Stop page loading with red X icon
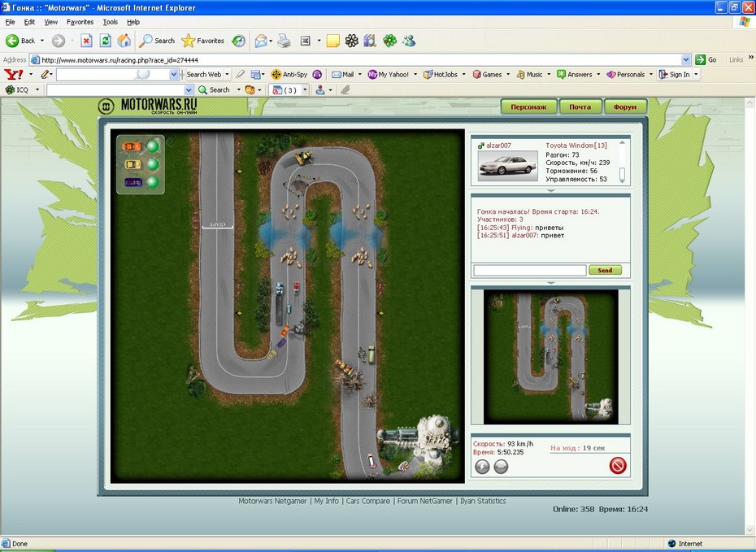Screen dimensions: 756x552 [x=86, y=41]
